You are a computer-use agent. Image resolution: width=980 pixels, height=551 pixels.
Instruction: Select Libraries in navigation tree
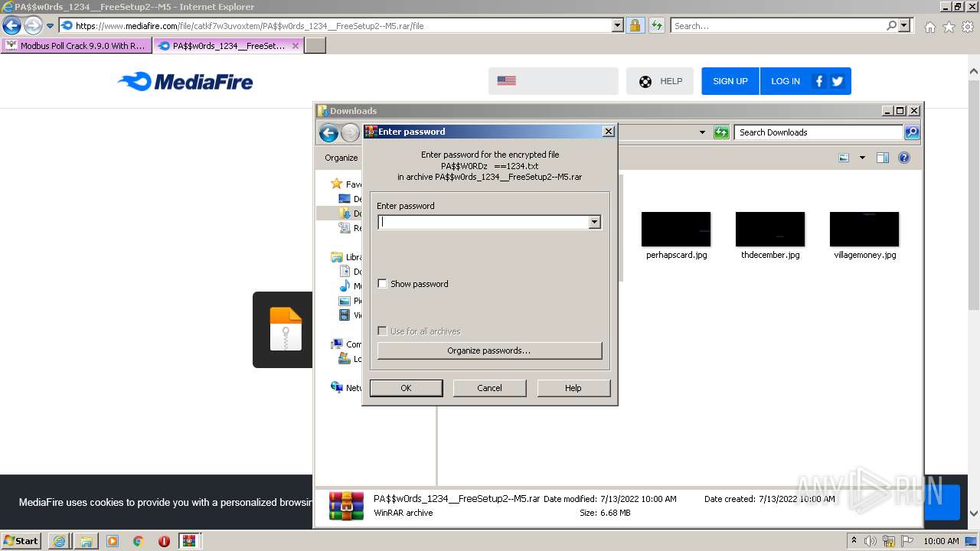click(x=347, y=257)
